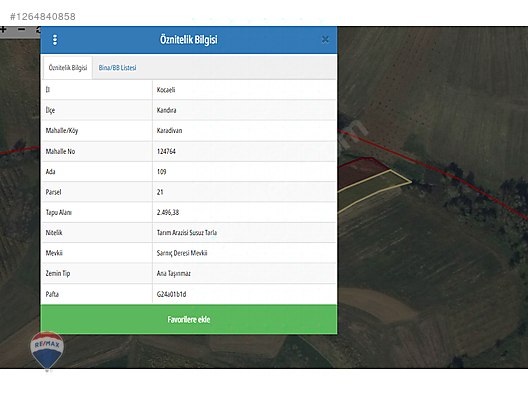Click the Favorilere ekle button

click(x=189, y=319)
